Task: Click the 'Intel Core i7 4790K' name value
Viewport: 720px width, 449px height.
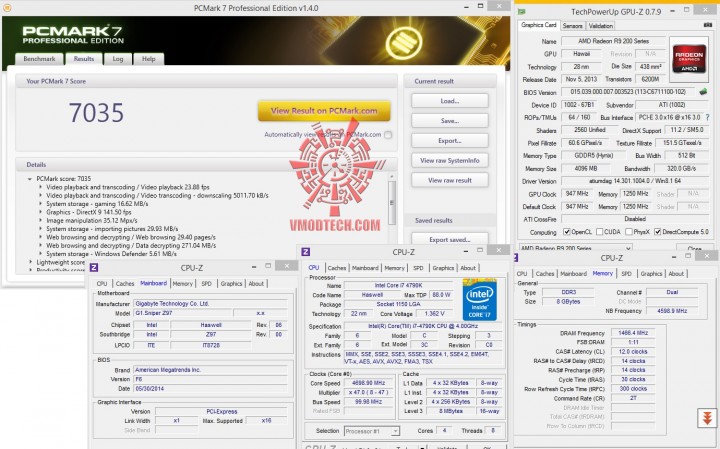Action: tap(398, 286)
